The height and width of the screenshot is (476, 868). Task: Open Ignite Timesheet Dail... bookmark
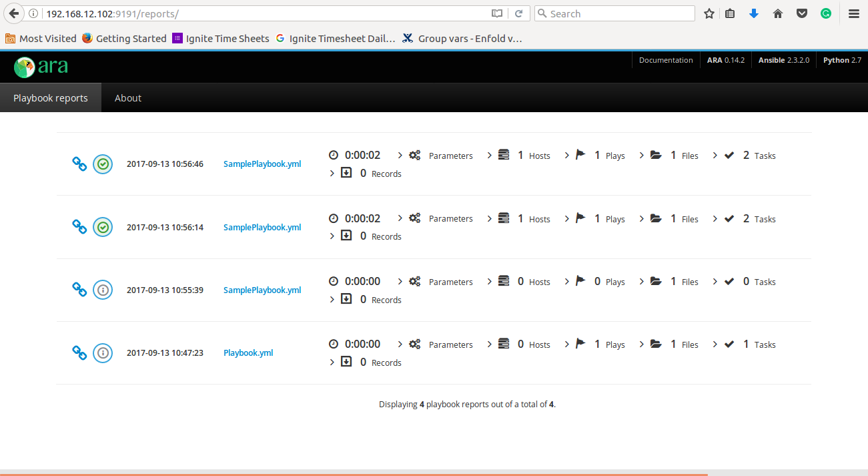[x=336, y=38]
